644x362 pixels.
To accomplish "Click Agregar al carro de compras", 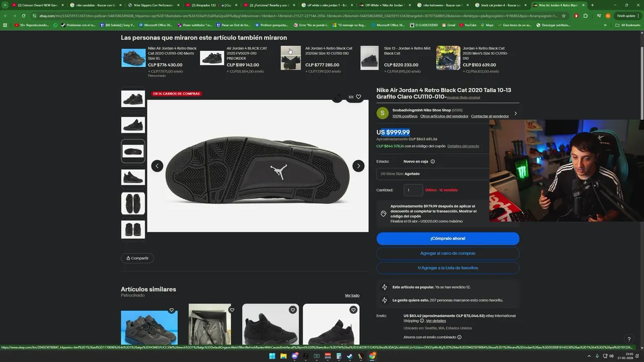I will click(448, 253).
